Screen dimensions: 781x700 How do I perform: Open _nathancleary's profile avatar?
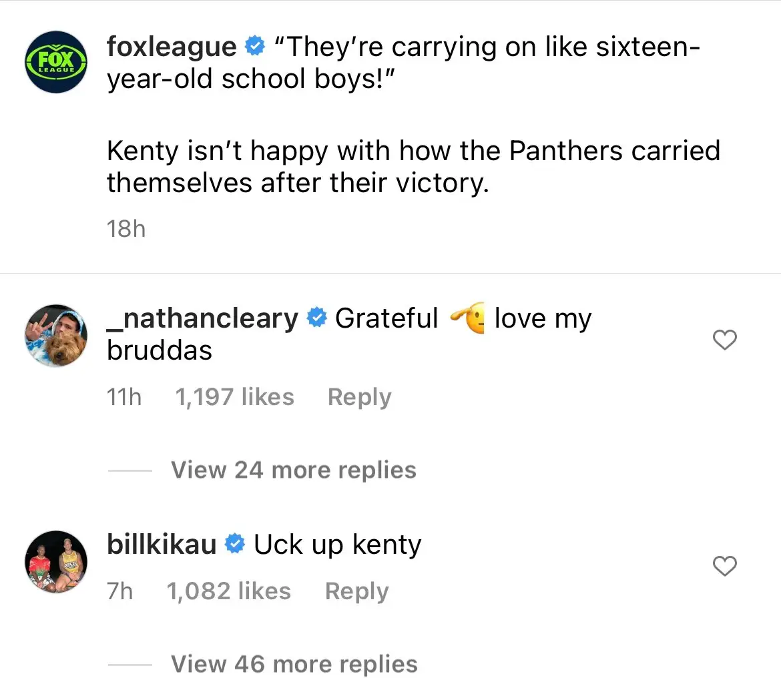[x=56, y=336]
